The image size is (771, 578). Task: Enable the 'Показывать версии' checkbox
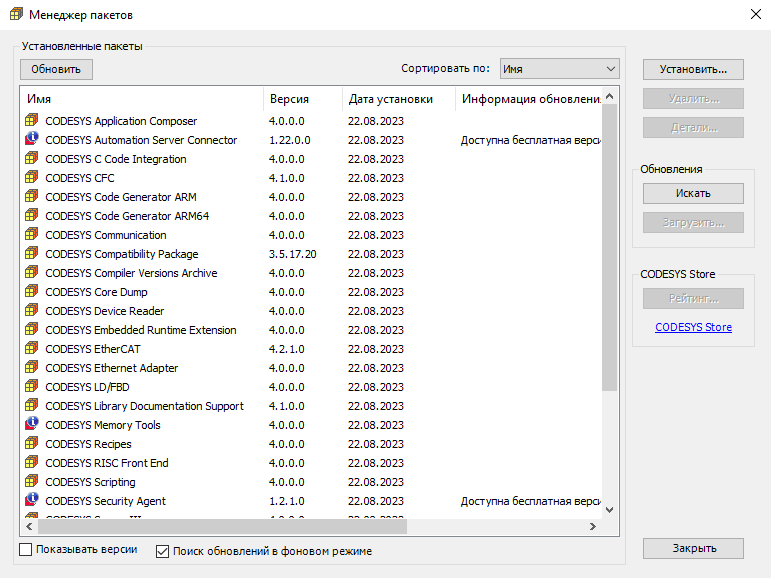point(26,550)
